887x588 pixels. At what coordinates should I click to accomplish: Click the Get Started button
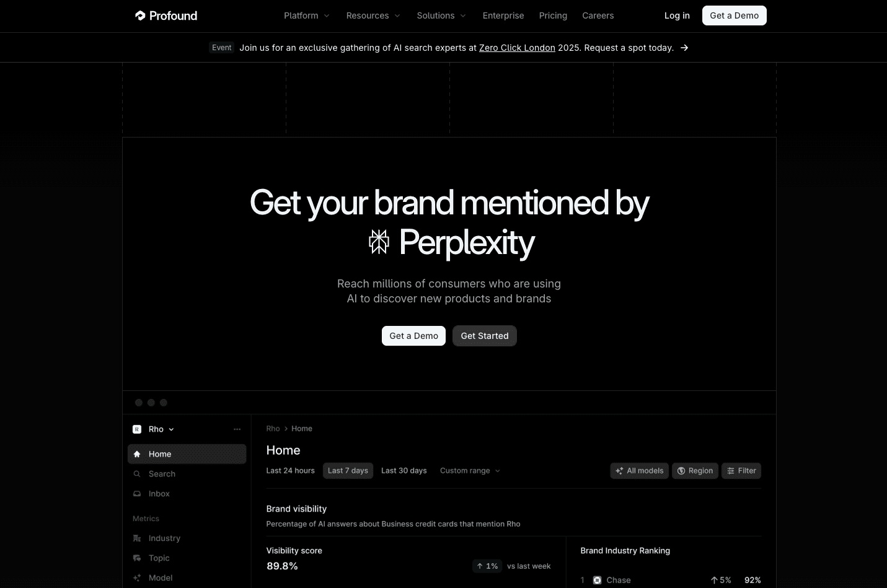coord(484,336)
